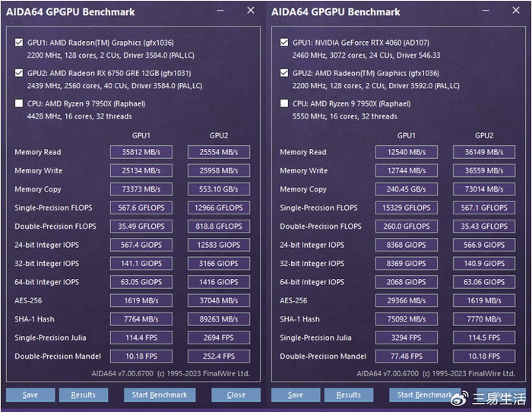Minimize the right AIDA64 GPGPU Benchmark window
The width and height of the screenshot is (532, 412).
[485, 11]
